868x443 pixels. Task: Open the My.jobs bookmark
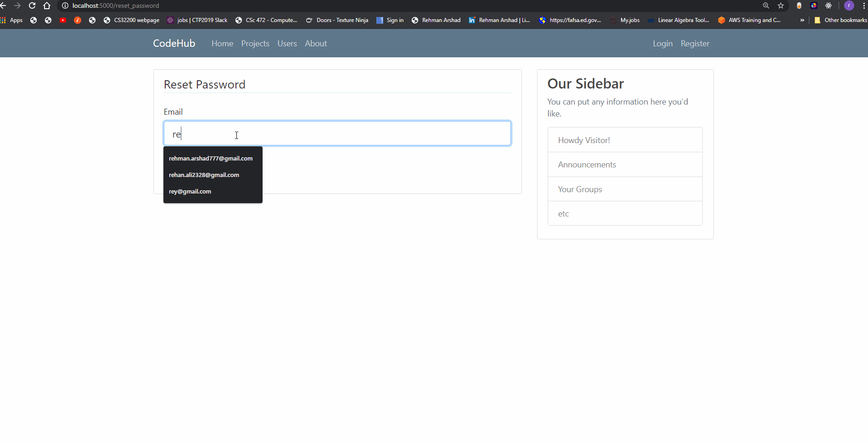[x=625, y=20]
